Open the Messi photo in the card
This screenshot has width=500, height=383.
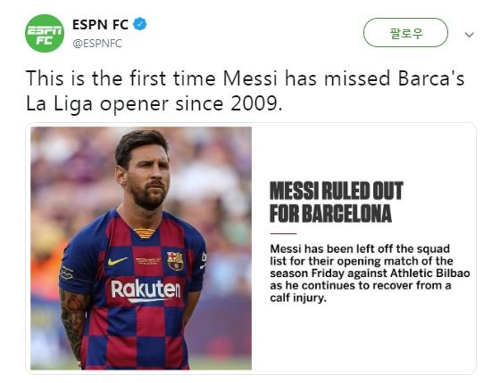(x=141, y=248)
